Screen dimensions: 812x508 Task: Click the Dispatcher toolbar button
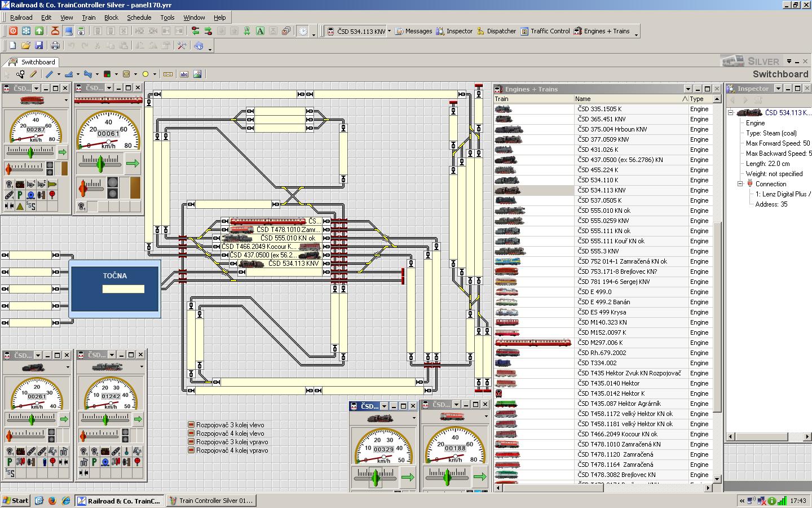[x=496, y=31]
